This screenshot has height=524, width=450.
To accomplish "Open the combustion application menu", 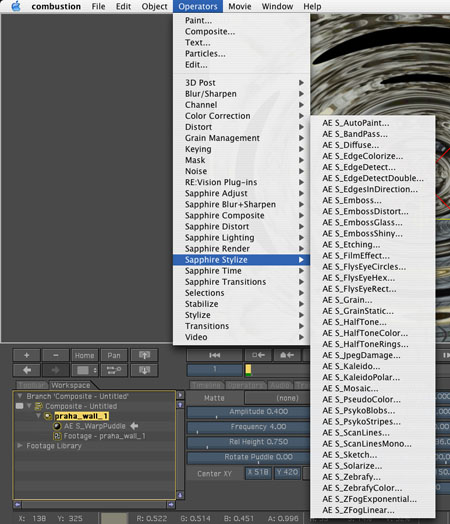I will click(x=56, y=6).
